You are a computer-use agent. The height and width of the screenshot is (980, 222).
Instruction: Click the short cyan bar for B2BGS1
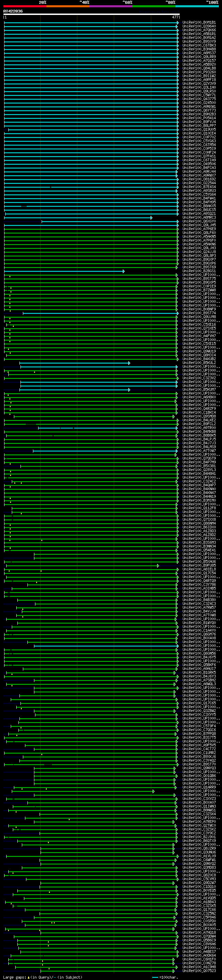[x=65, y=271]
